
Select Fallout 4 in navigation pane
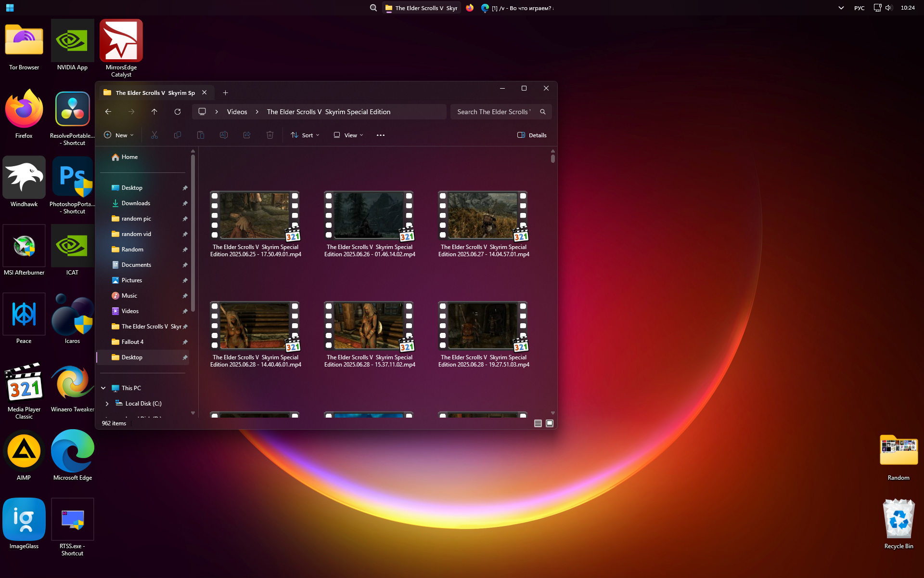[132, 342]
